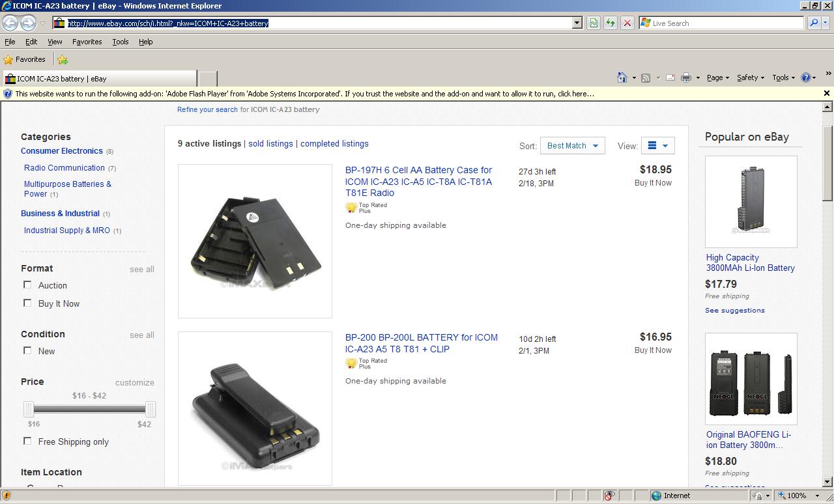Image resolution: width=834 pixels, height=504 pixels.
Task: Click the Refresh page icon
Action: [611, 23]
